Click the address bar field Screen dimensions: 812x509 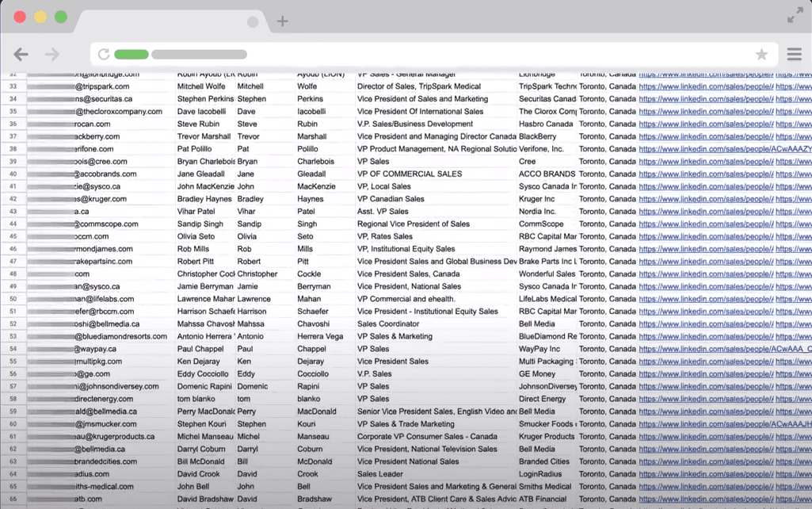(434, 54)
